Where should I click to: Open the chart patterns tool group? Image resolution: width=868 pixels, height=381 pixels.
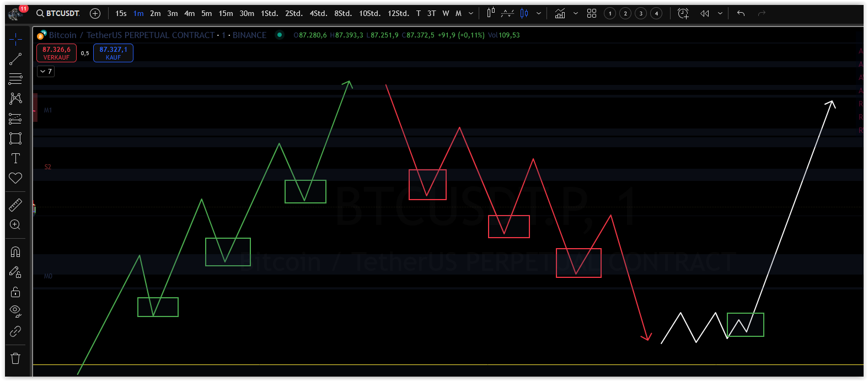coord(15,99)
